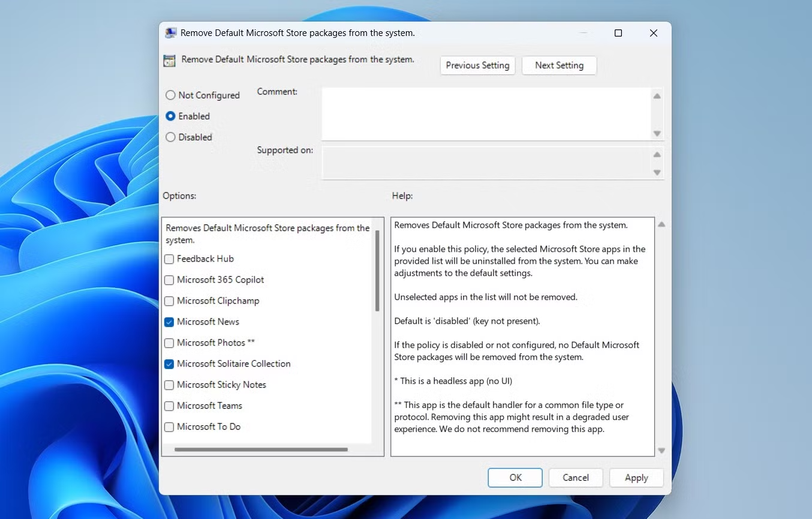The width and height of the screenshot is (812, 519).
Task: Click '* This is a headless app' text
Action: tap(453, 381)
